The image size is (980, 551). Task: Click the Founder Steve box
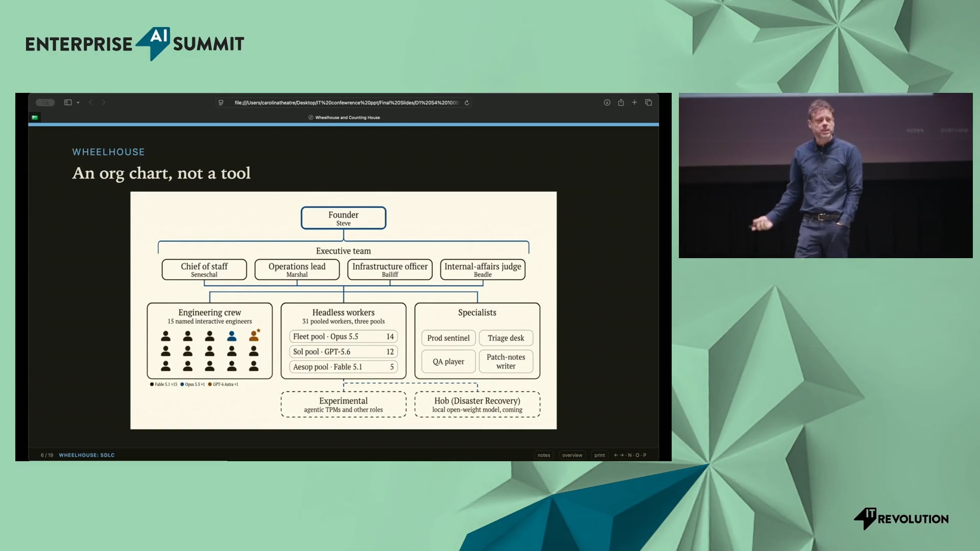pyautogui.click(x=344, y=218)
